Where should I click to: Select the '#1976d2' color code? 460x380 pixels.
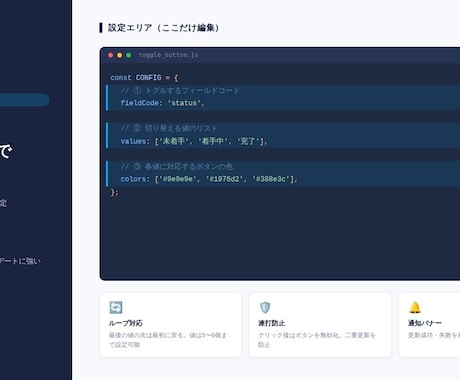224,179
